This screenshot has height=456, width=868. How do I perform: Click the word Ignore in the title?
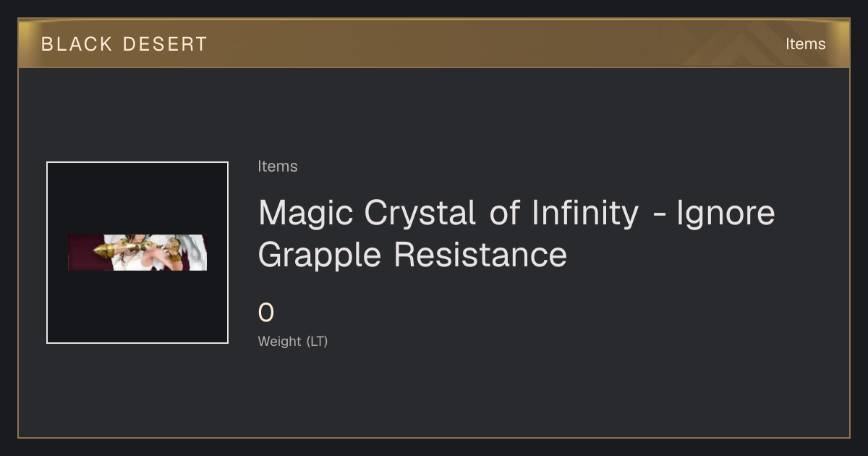(726, 213)
